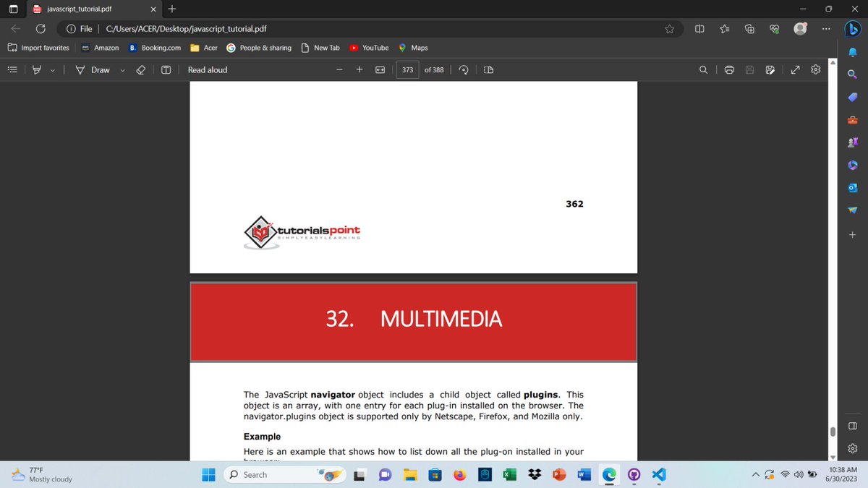868x488 pixels.
Task: Open the Draw pen options dropdown
Action: (x=122, y=70)
